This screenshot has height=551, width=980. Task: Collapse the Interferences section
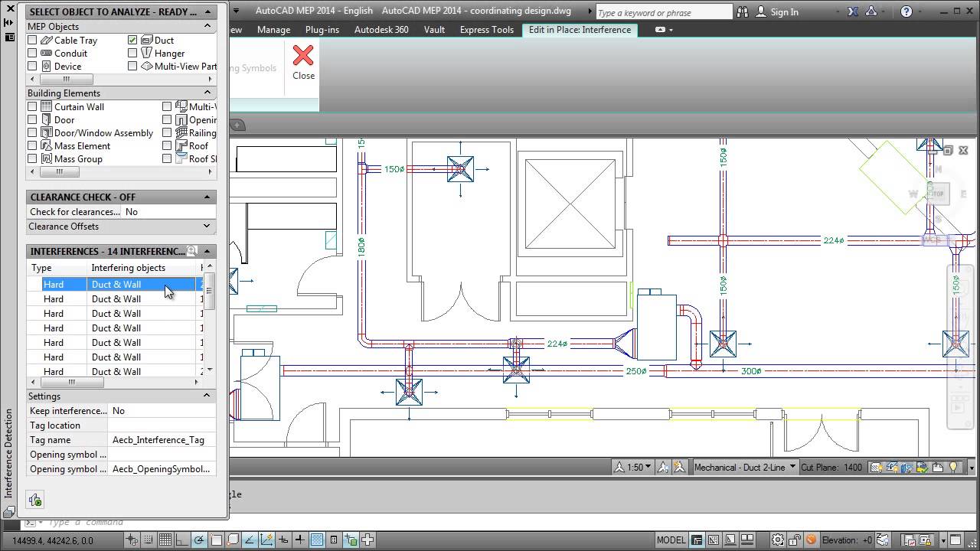207,251
